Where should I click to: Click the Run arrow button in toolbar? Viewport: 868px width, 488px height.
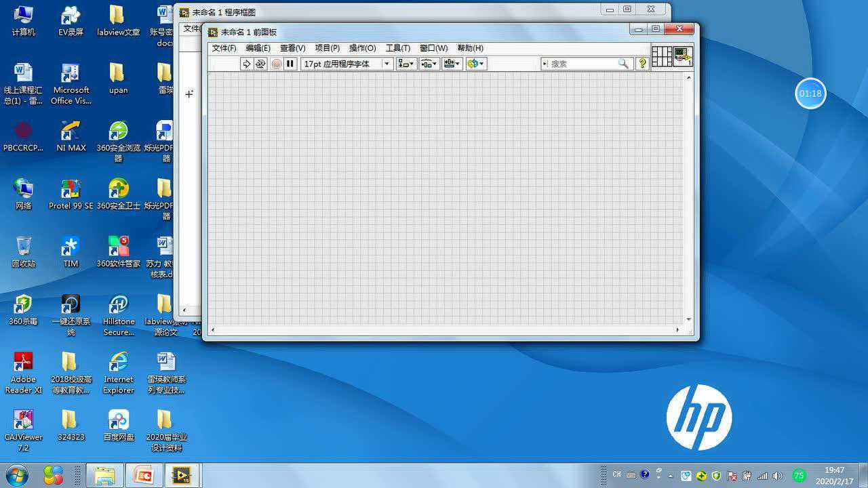pyautogui.click(x=246, y=64)
